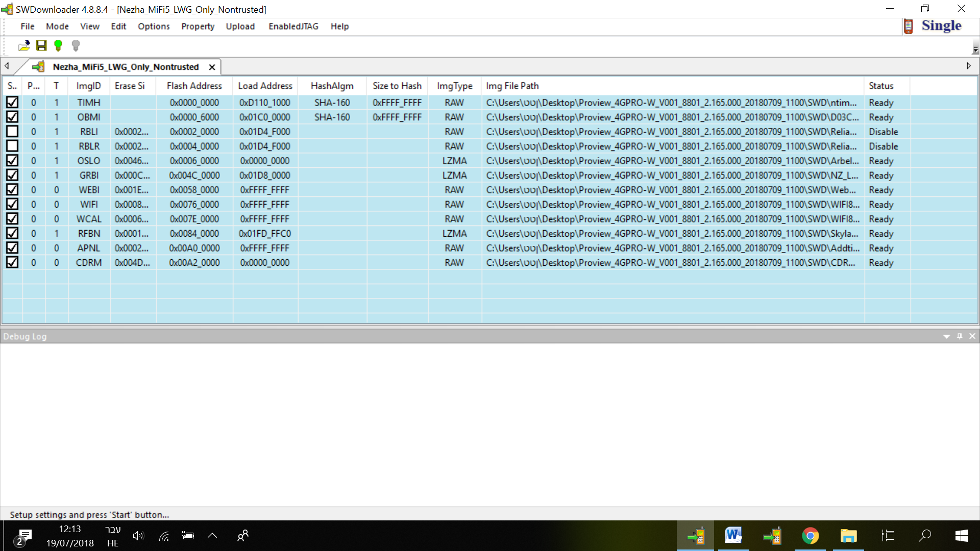
Task: Enable the RBLI image checkbox
Action: click(12, 132)
